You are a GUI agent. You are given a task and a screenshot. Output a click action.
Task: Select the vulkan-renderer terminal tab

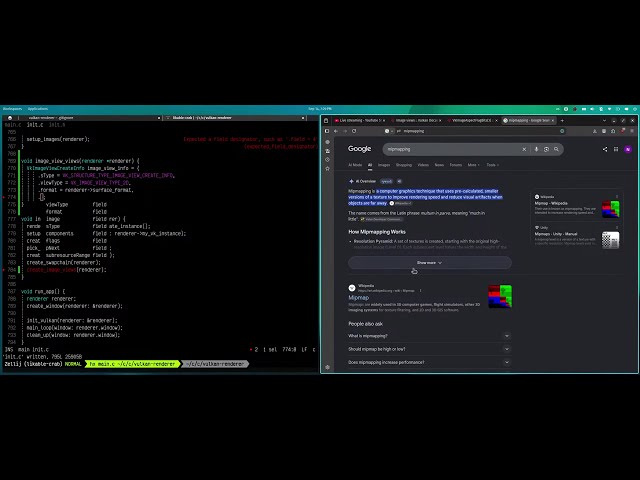point(51,118)
